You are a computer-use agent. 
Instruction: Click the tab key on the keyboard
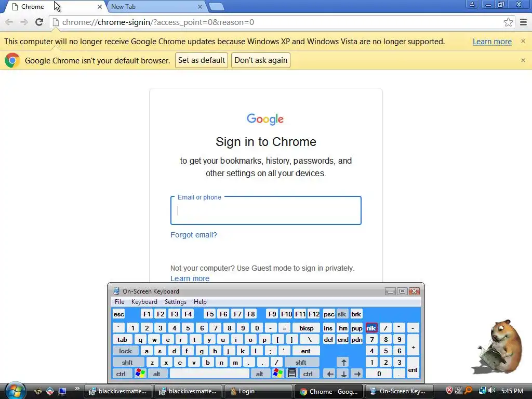(123, 339)
